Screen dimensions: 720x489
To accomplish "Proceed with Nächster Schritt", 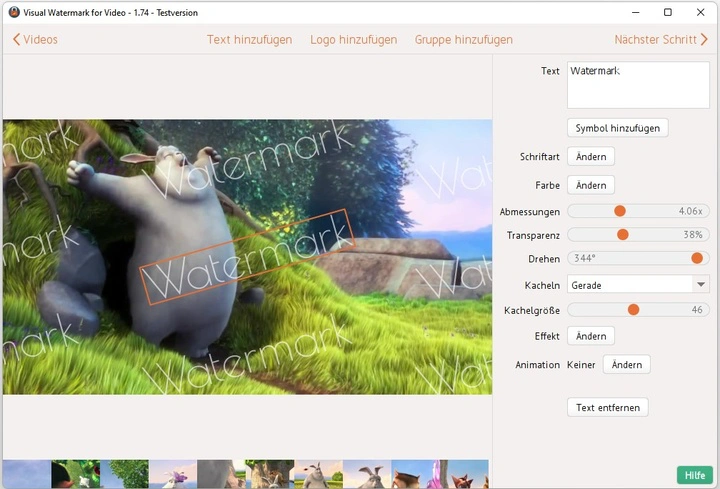I will 661,39.
